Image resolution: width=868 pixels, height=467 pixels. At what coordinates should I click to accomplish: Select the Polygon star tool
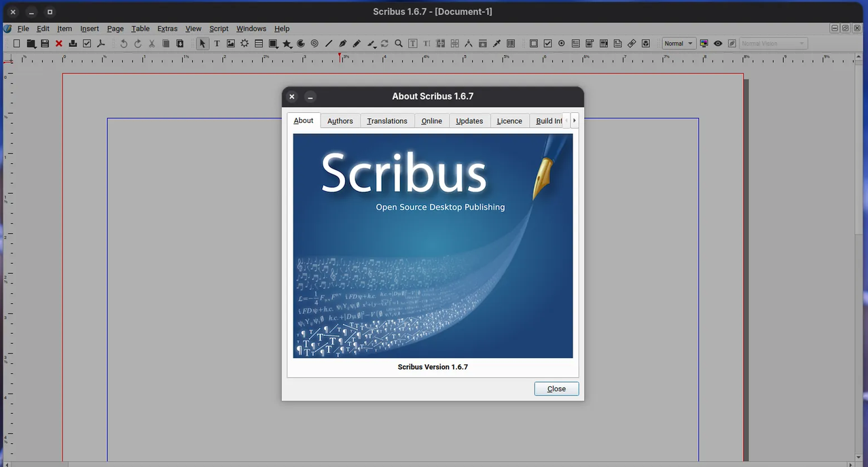click(x=287, y=44)
